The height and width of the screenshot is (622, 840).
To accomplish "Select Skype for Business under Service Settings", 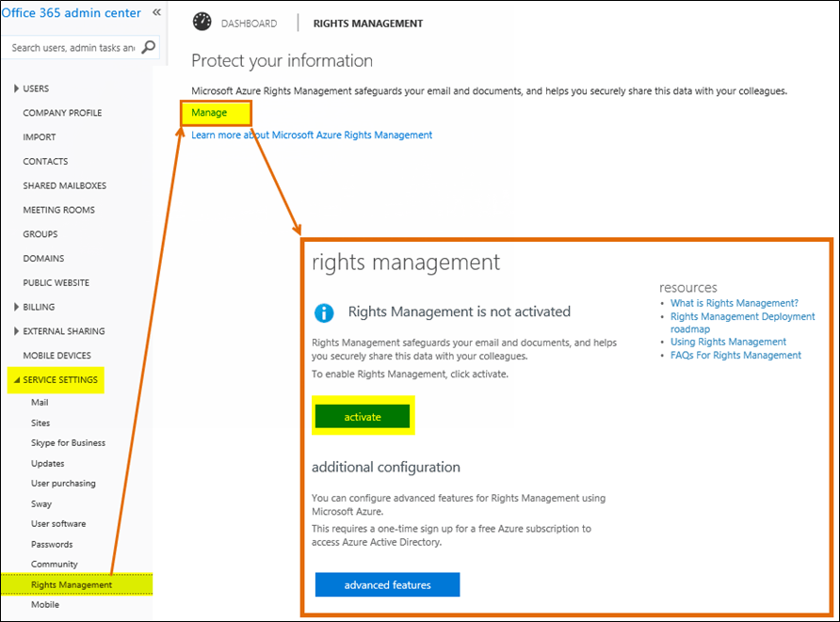I will click(68, 442).
